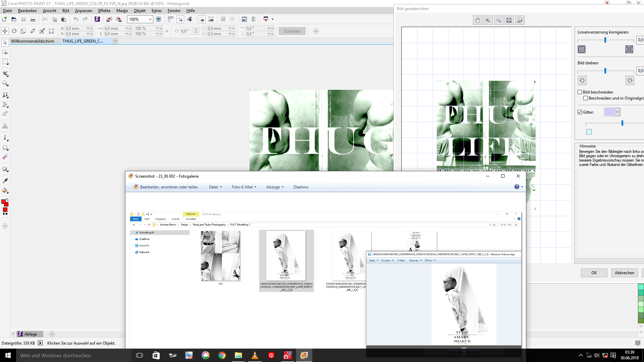Select the Fill bucket tool

5,190
